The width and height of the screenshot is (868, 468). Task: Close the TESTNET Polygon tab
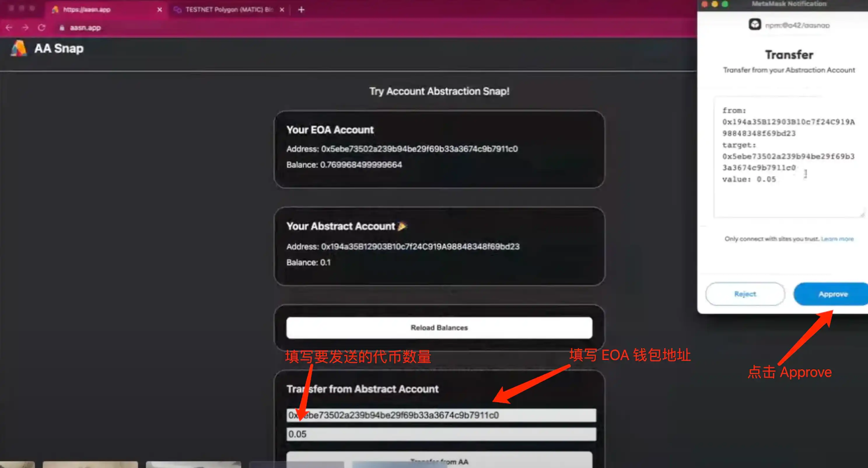click(282, 10)
